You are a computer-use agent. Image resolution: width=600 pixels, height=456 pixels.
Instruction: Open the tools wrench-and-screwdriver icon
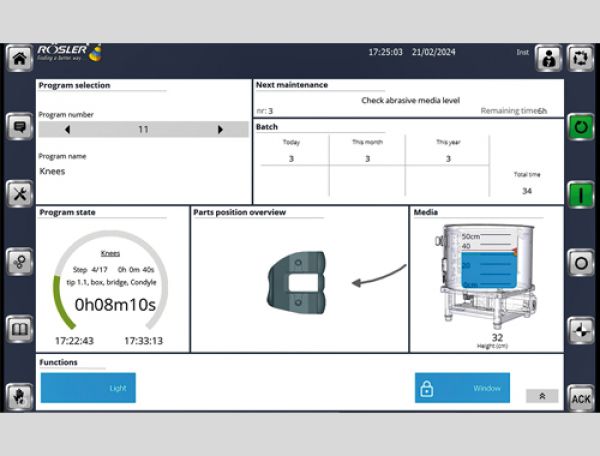tap(19, 194)
